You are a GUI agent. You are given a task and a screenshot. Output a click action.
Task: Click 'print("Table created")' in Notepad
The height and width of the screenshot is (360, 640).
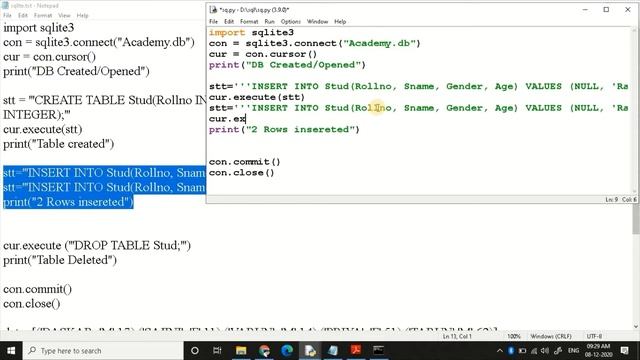[58, 144]
